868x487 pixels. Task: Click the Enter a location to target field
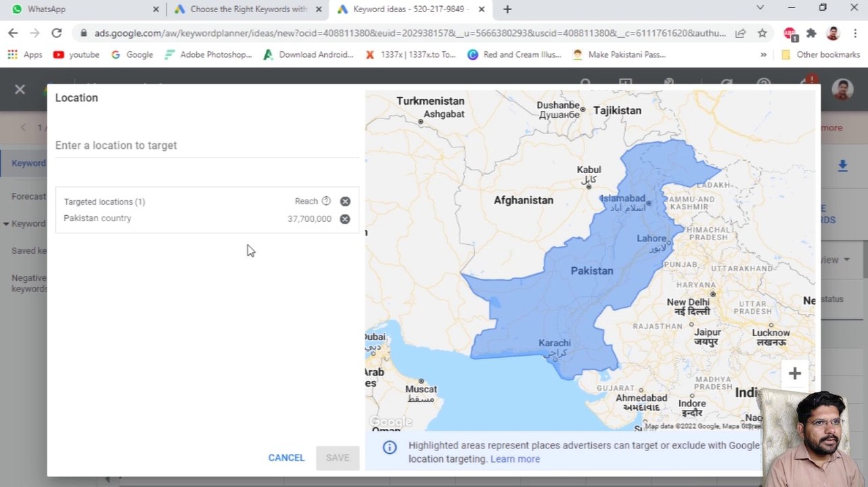tap(207, 145)
